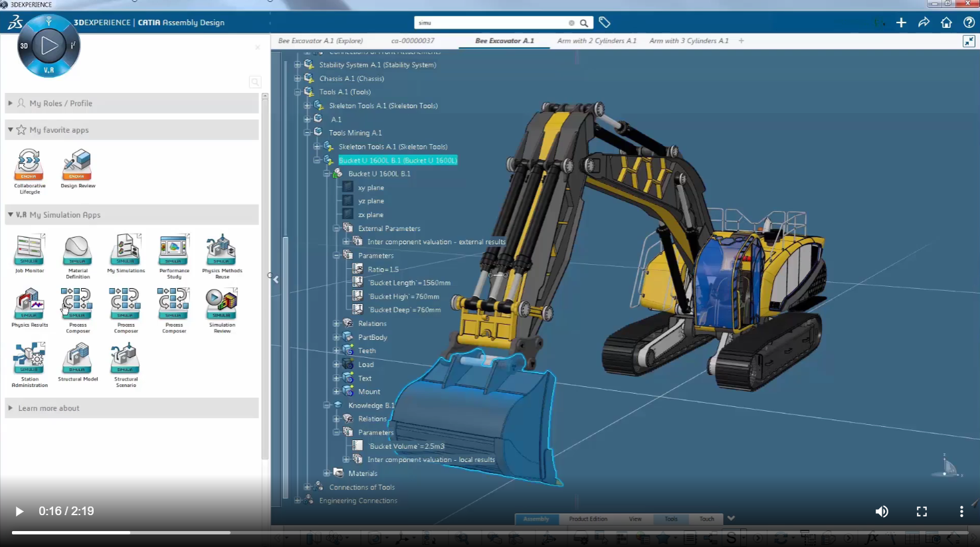Collapse Tools Mining A.1 tree node

tap(308, 133)
